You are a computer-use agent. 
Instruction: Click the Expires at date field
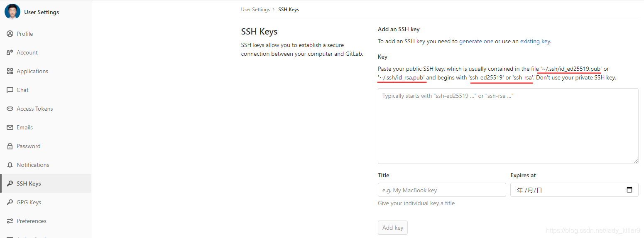point(574,190)
